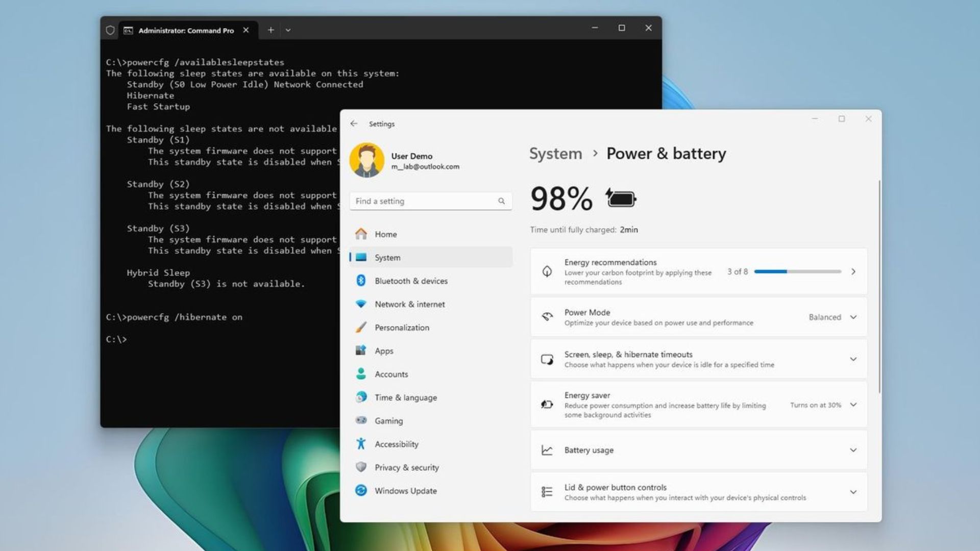Go to Home in Settings sidebar

coord(431,234)
